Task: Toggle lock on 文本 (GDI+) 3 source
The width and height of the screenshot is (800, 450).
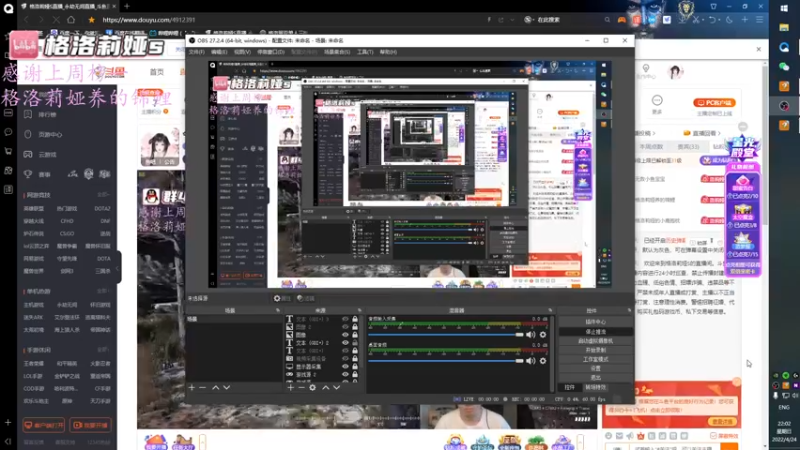Action: click(x=355, y=319)
